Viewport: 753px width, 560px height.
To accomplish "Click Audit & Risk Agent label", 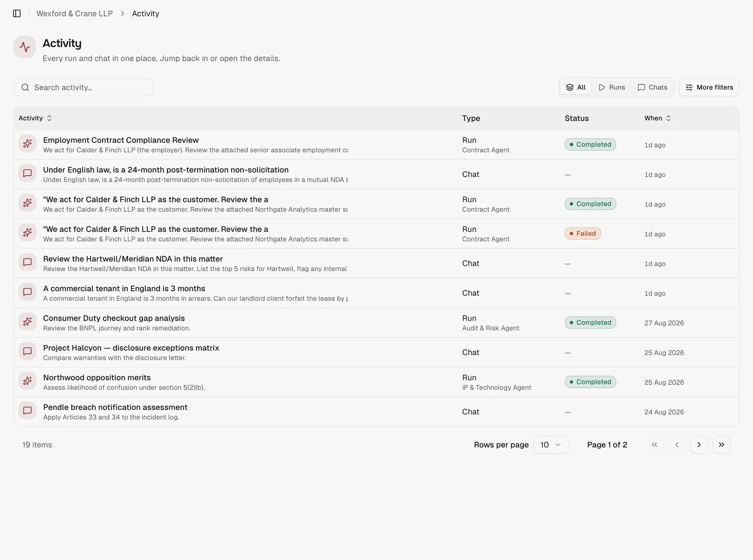I will 491,328.
